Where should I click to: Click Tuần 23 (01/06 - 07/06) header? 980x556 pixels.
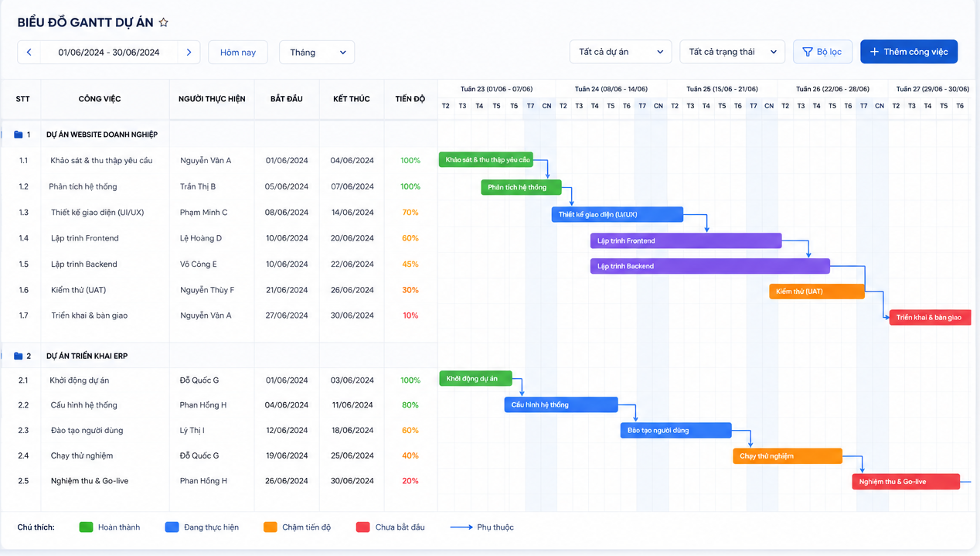(496, 89)
